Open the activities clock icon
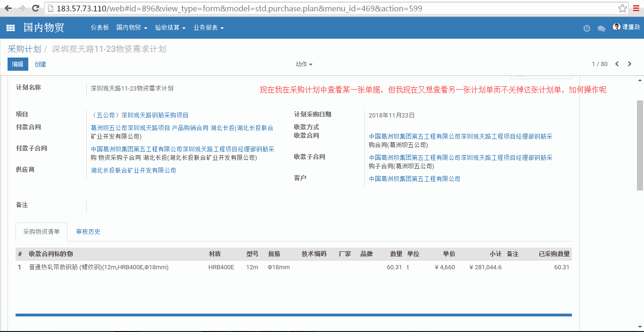Screen dimensions: 644x332 (x=586, y=28)
